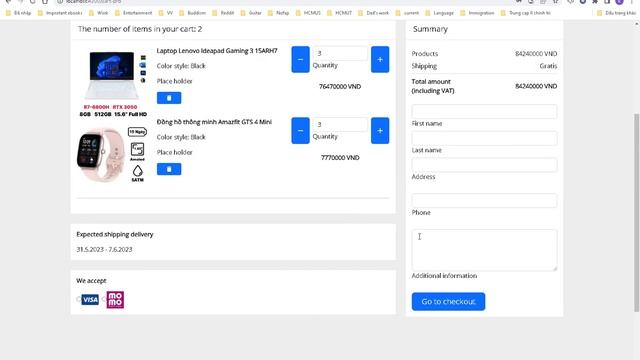Delete Amazfit watch using trash button
Image resolution: width=640 pixels, height=360 pixels.
tap(169, 169)
